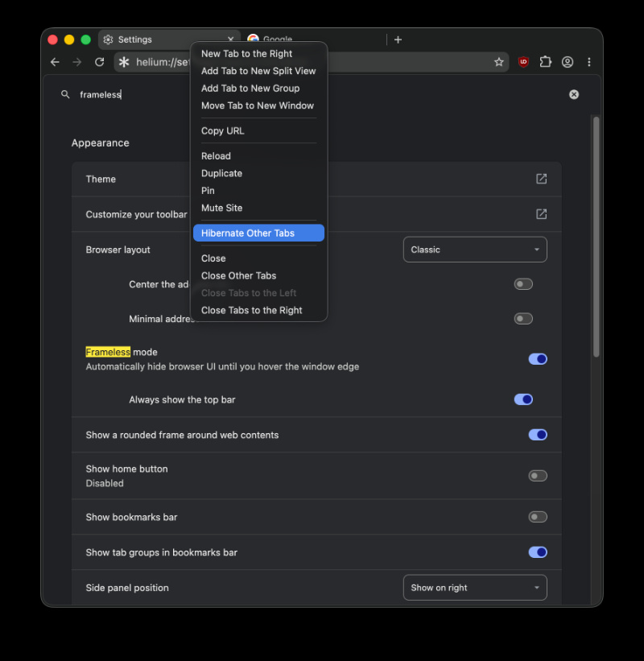Click the Side panel position label
644x661 pixels.
click(127, 588)
